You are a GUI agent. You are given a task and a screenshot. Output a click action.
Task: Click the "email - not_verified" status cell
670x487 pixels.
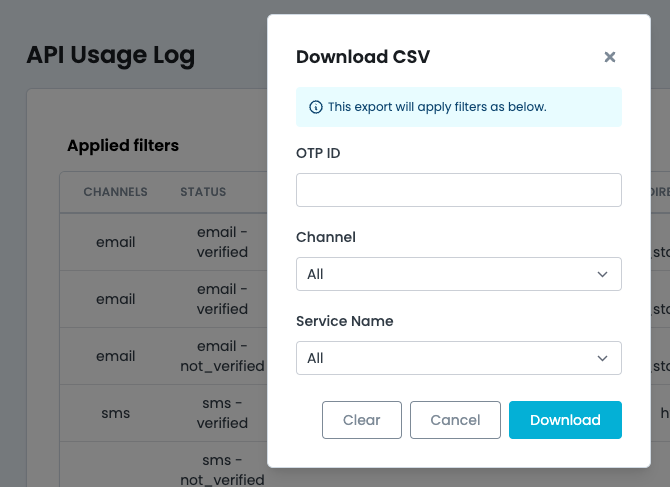[x=222, y=356]
